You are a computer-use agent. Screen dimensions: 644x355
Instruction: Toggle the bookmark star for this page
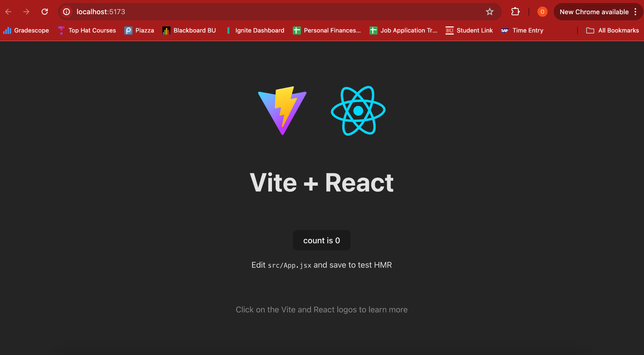(x=489, y=11)
